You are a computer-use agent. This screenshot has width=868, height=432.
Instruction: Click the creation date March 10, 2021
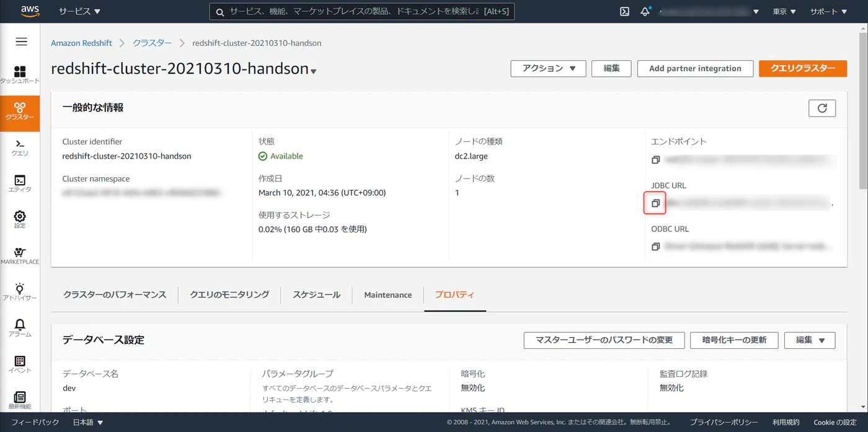click(x=322, y=193)
